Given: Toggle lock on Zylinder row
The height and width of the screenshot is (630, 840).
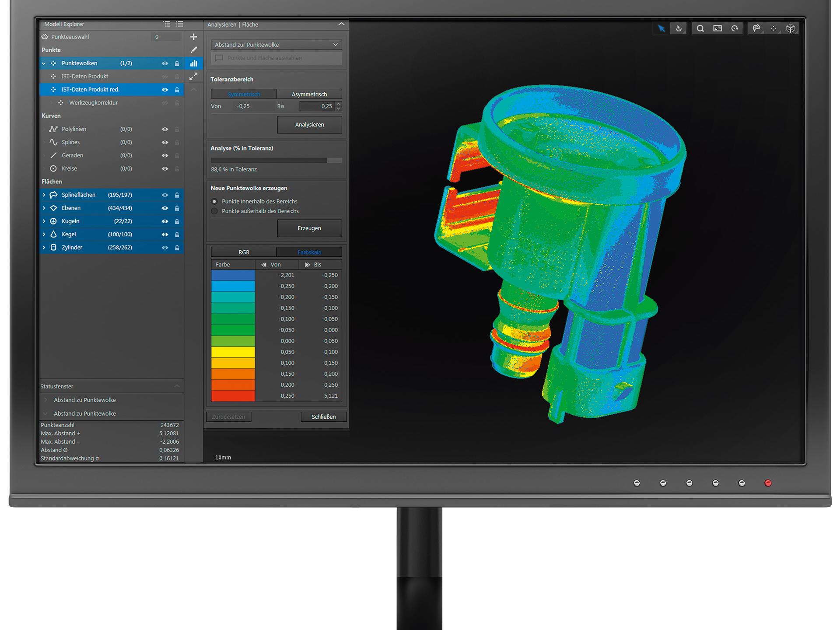Looking at the screenshot, I should point(177,248).
